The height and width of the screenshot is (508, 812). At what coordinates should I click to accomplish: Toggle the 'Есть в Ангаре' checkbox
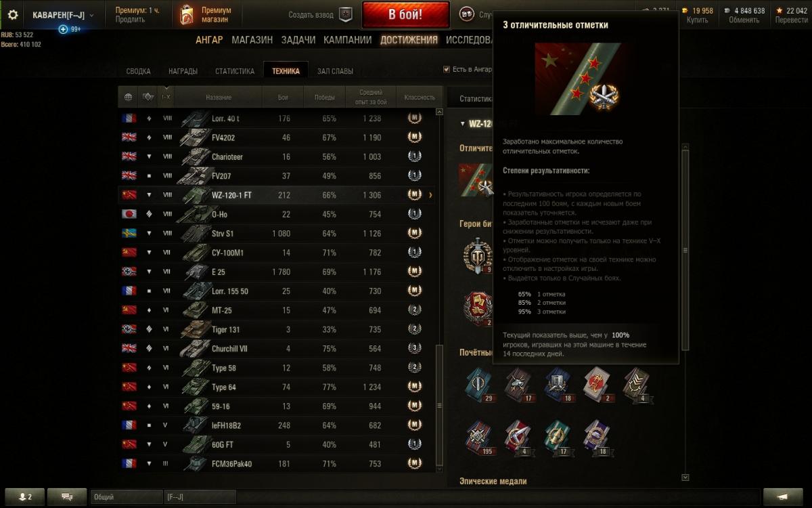[446, 69]
